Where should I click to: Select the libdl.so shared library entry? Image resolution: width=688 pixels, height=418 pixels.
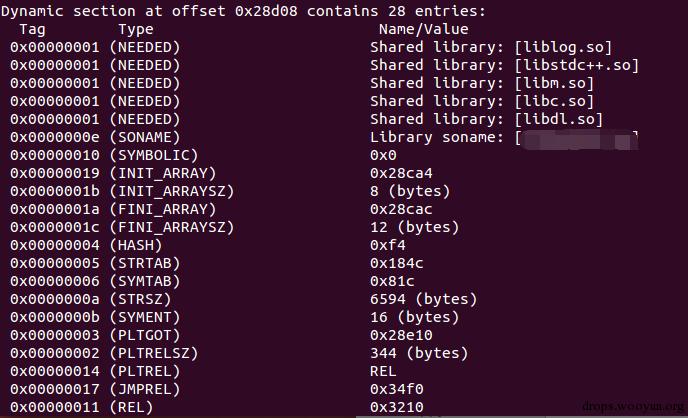click(x=490, y=119)
